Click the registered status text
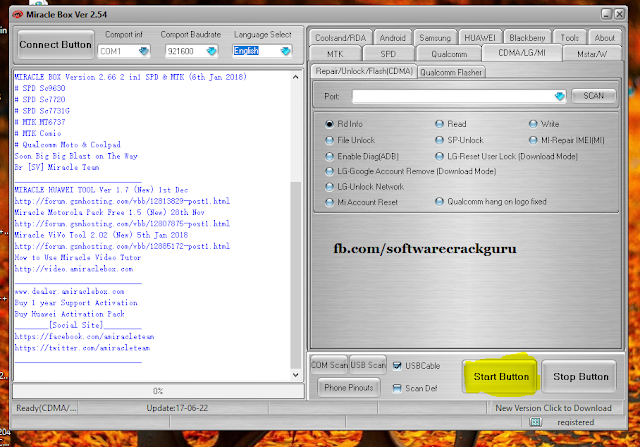The height and width of the screenshot is (447, 640). (576, 422)
